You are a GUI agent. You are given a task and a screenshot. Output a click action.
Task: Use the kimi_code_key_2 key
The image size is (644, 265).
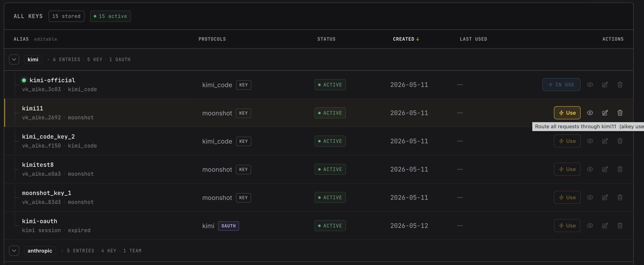click(567, 141)
